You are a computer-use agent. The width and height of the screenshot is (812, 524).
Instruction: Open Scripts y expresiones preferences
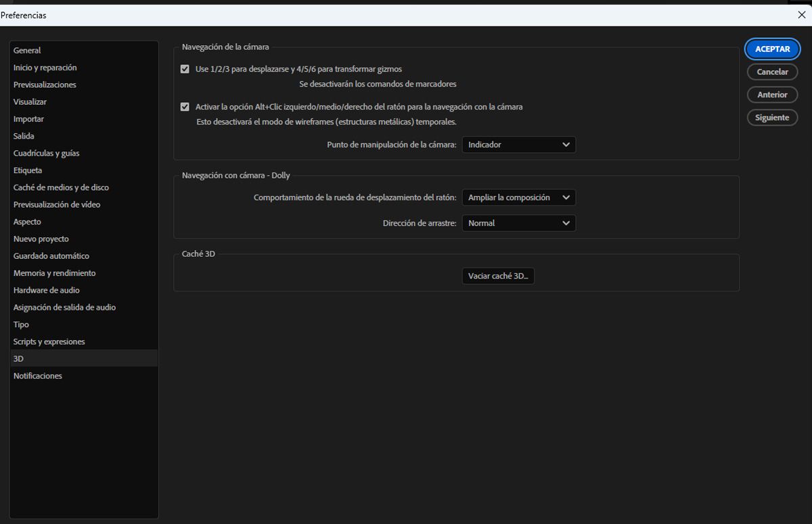[x=84, y=341]
